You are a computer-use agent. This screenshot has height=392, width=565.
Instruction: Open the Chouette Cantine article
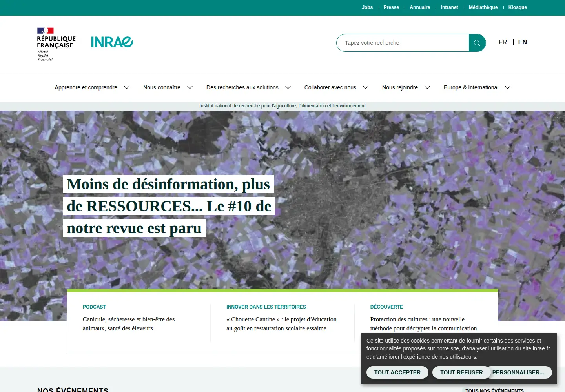[x=281, y=324]
